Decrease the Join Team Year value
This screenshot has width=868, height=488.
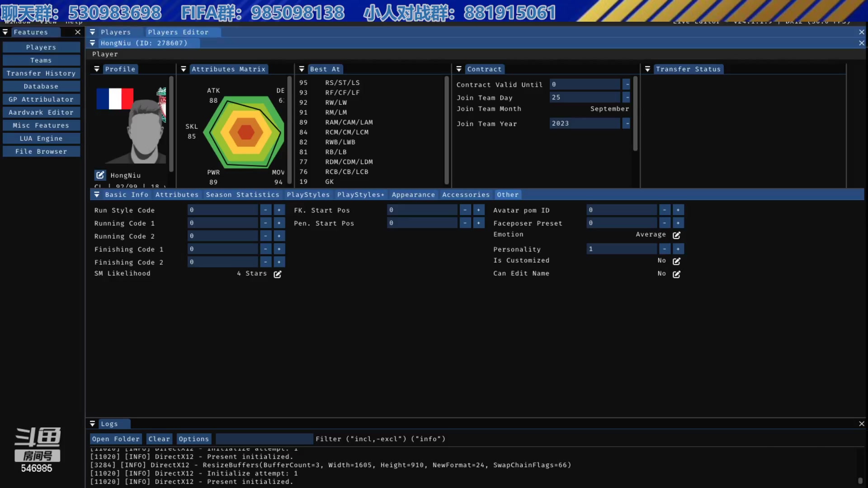tap(627, 123)
